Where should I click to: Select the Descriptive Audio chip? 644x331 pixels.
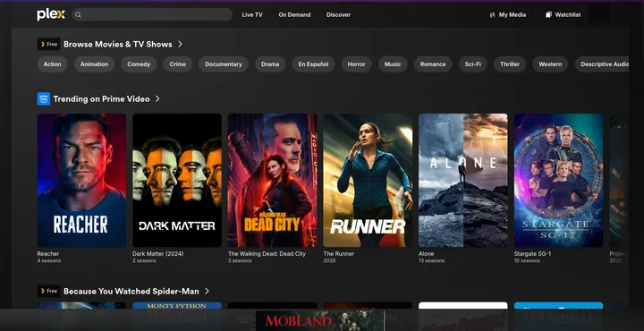602,64
